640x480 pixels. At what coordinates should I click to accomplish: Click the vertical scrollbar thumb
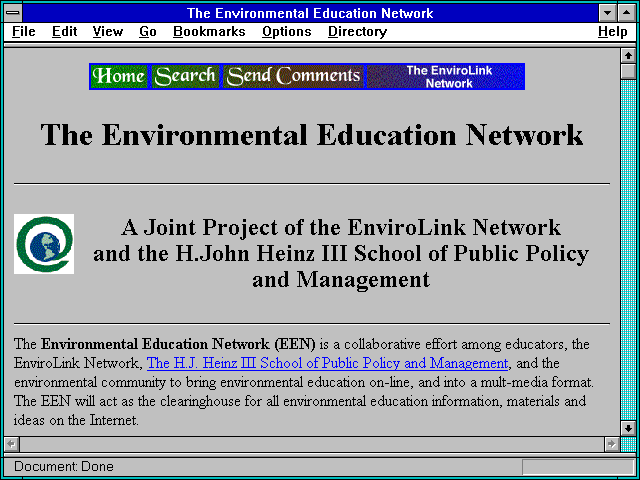coord(627,71)
